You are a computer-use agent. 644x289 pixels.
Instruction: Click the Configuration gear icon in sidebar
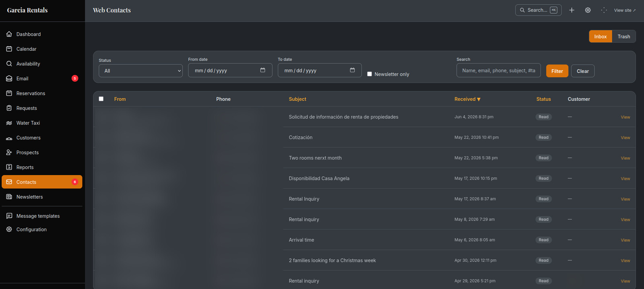click(9, 229)
